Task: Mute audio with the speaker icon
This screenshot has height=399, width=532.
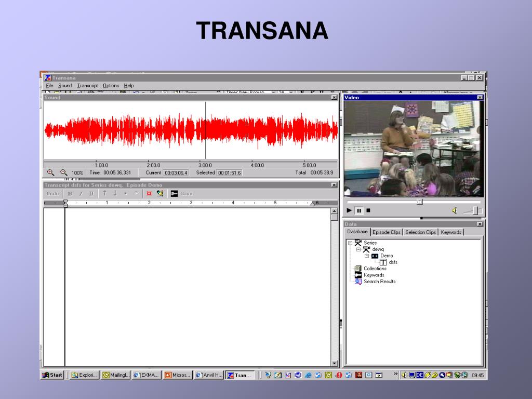Action: tap(454, 210)
